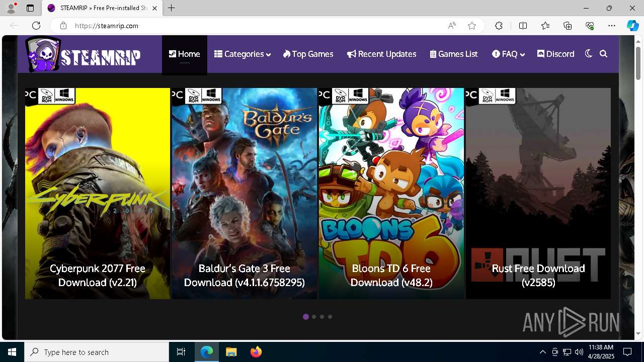The width and height of the screenshot is (644, 362).
Task: Select the second carousel dot
Action: pos(314,317)
